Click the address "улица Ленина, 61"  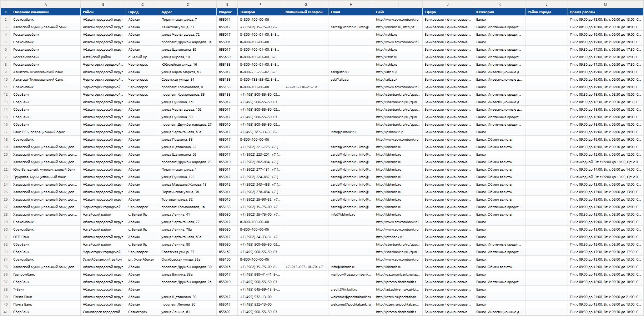[x=188, y=312]
